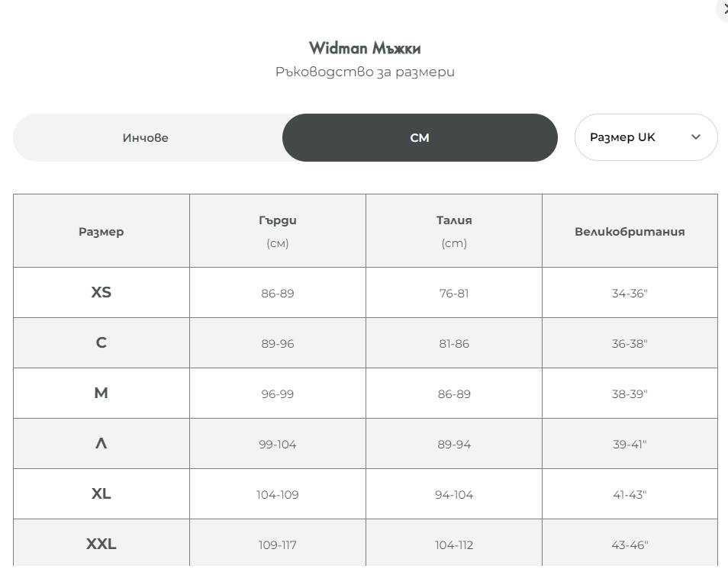Open the Размер UK dropdown

click(x=646, y=137)
